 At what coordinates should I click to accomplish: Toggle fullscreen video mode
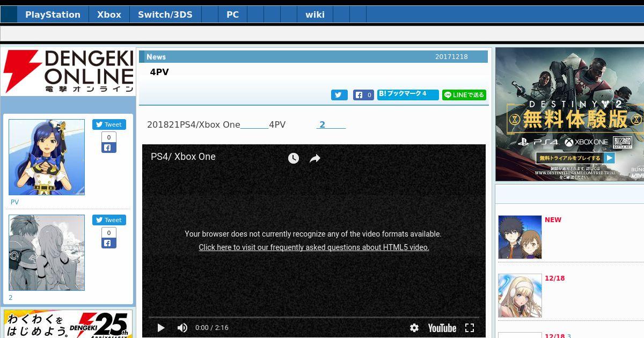[470, 328]
